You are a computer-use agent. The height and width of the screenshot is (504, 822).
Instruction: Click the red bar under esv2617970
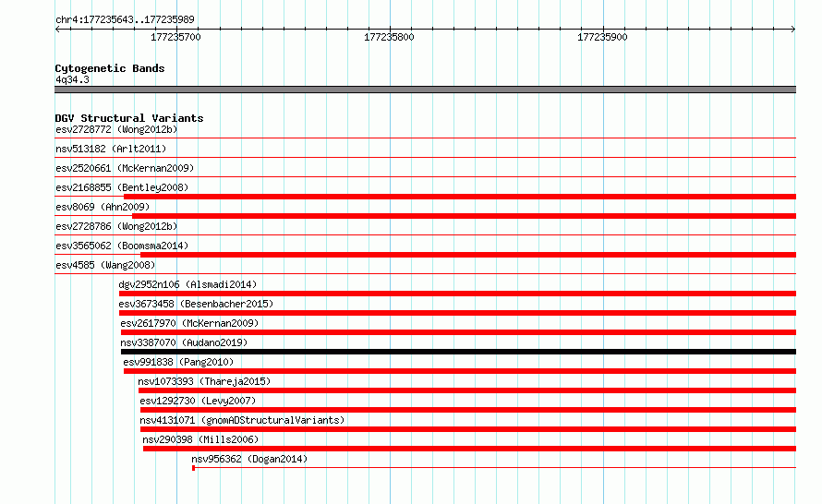pos(459,332)
